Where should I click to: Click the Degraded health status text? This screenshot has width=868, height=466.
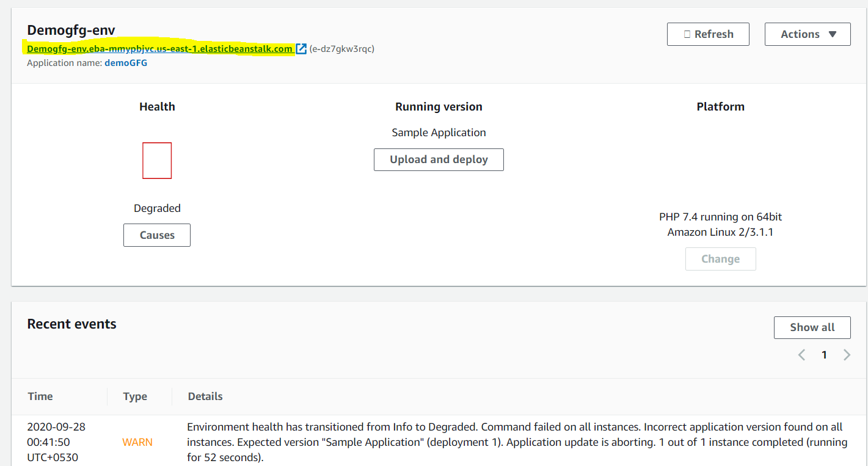157,208
